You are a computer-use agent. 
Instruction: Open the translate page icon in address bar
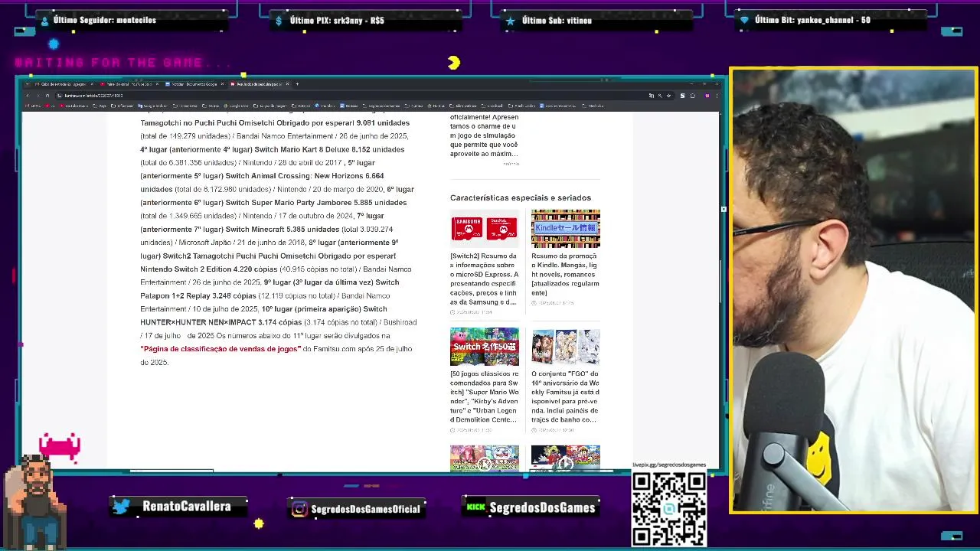click(x=652, y=96)
